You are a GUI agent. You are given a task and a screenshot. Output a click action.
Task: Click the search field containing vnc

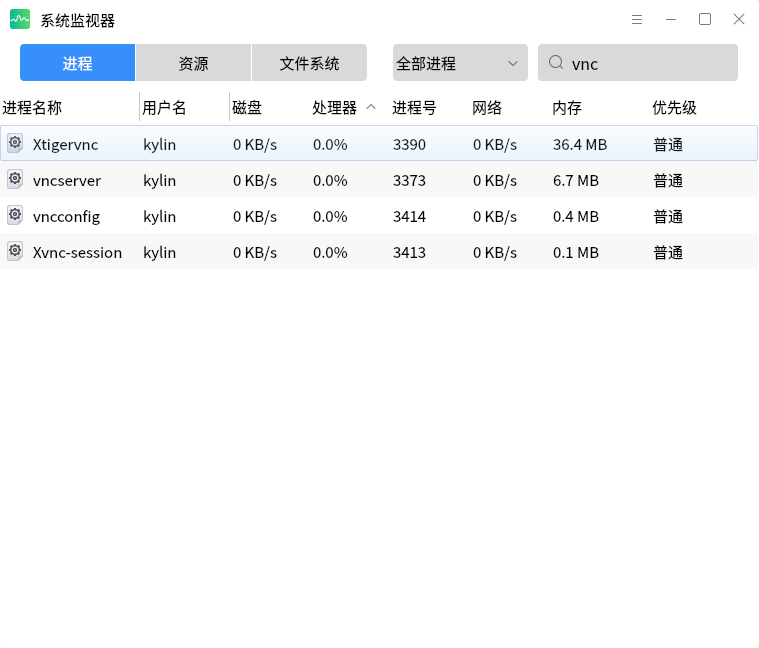[638, 62]
